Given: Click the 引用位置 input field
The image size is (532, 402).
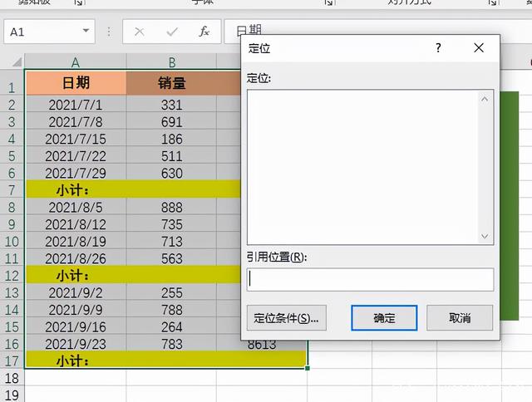Looking at the screenshot, I should pyautogui.click(x=370, y=280).
